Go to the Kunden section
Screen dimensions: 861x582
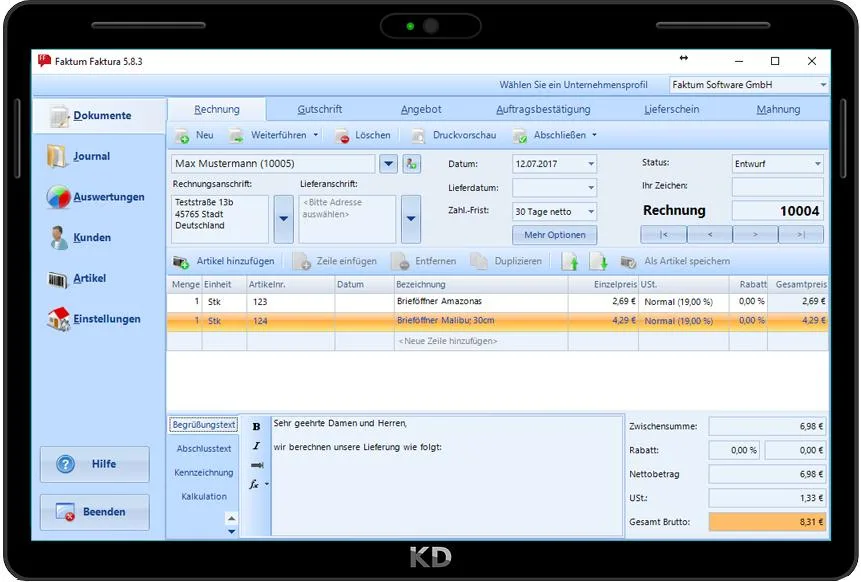80,238
